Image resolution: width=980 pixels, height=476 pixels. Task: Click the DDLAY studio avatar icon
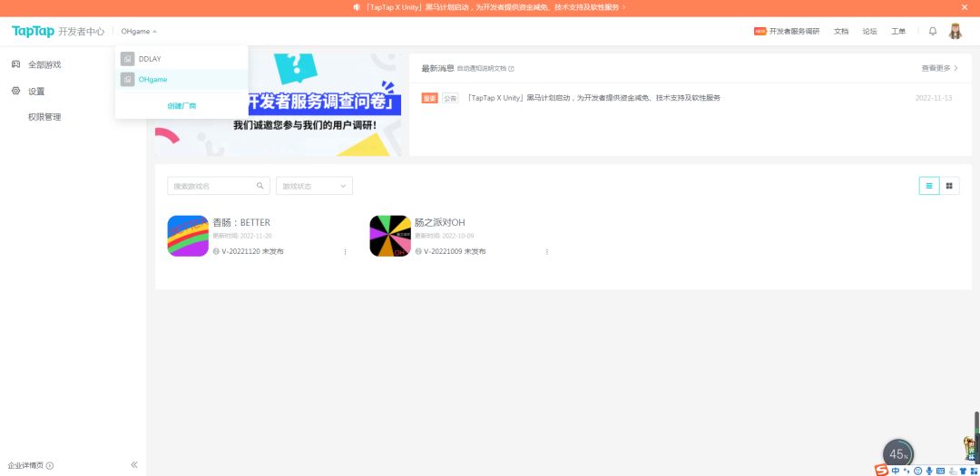pyautogui.click(x=128, y=59)
